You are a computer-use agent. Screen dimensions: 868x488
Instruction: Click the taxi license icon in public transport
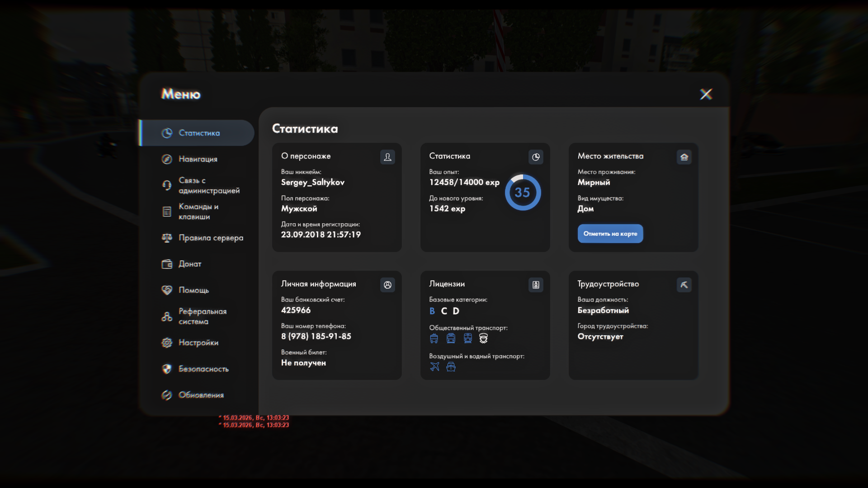coord(483,338)
